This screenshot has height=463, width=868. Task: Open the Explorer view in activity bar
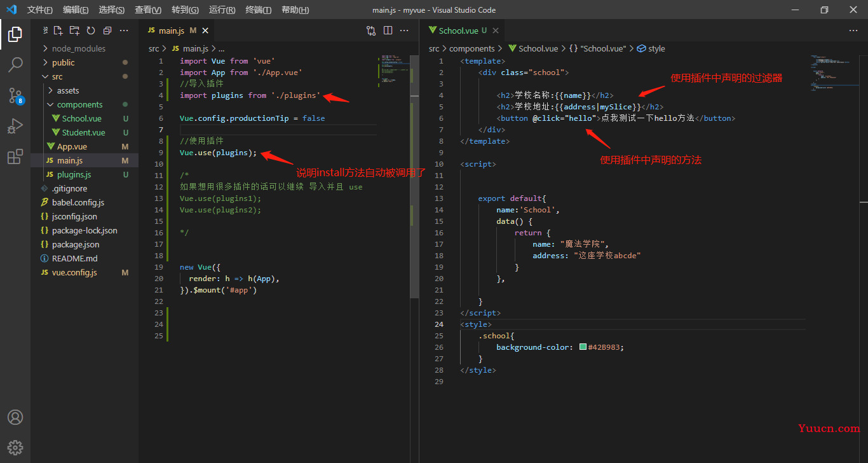[x=15, y=34]
